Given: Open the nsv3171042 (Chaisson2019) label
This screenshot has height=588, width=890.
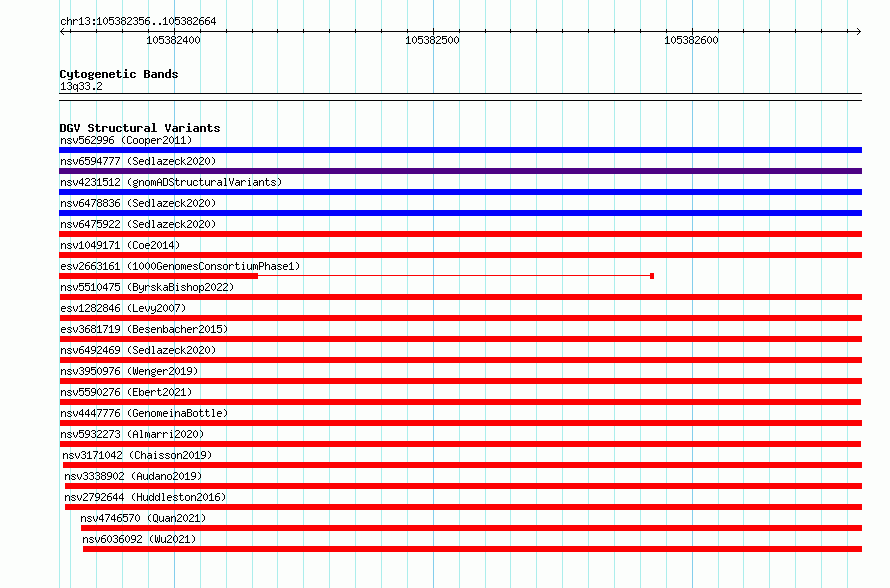Looking at the screenshot, I should (137, 455).
